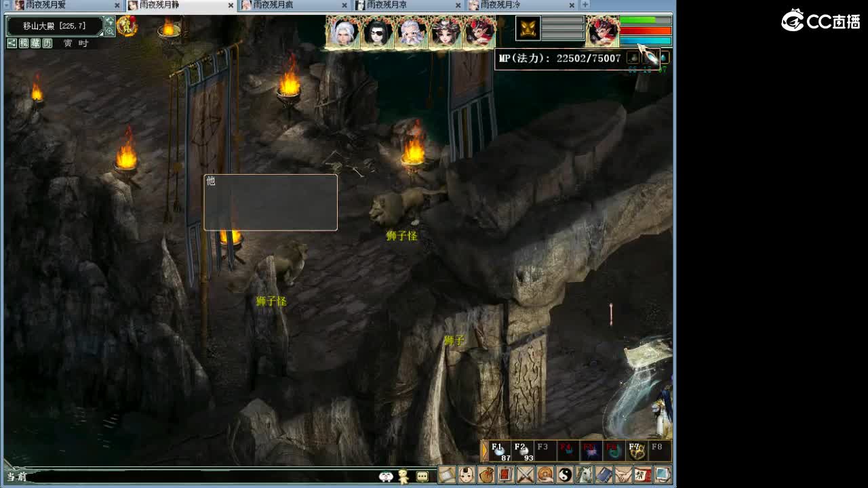The width and height of the screenshot is (868, 488).
Task: Activate the F5 purple star skill
Action: click(x=591, y=451)
